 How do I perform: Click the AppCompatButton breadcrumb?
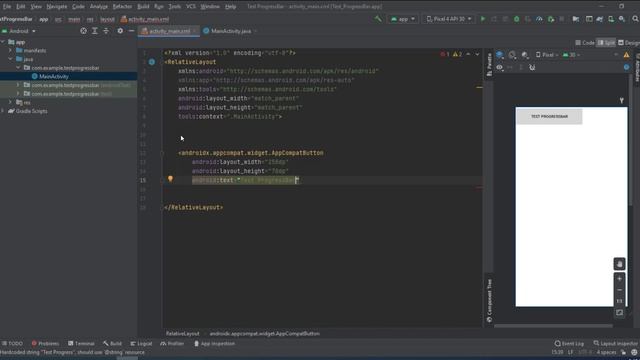[x=264, y=333]
